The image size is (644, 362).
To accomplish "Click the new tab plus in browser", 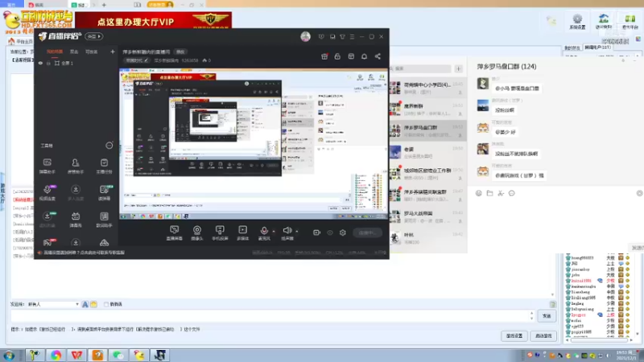I will coord(104,5).
